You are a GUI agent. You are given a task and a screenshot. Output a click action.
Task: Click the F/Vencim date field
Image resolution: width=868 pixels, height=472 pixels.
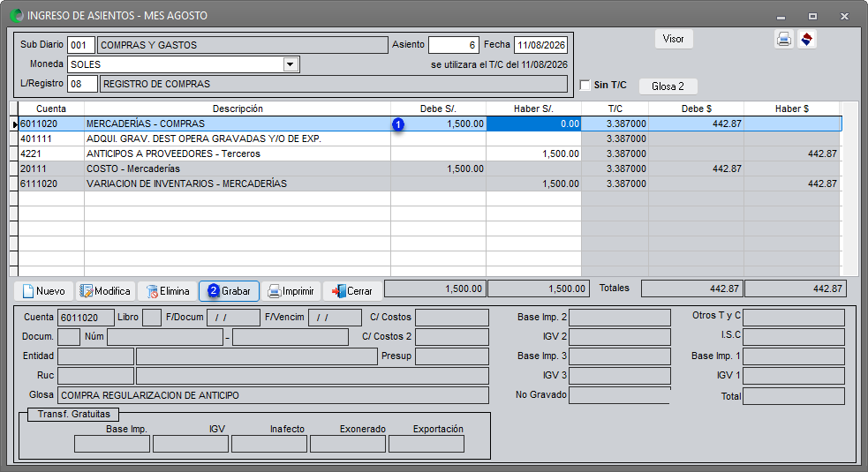coord(335,318)
